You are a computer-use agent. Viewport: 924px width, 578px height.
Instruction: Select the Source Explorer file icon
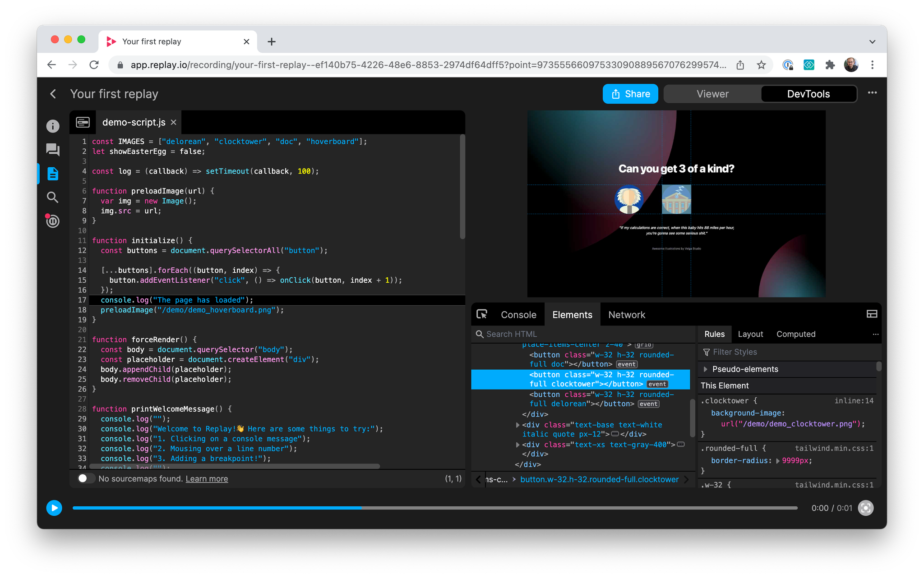tap(53, 174)
